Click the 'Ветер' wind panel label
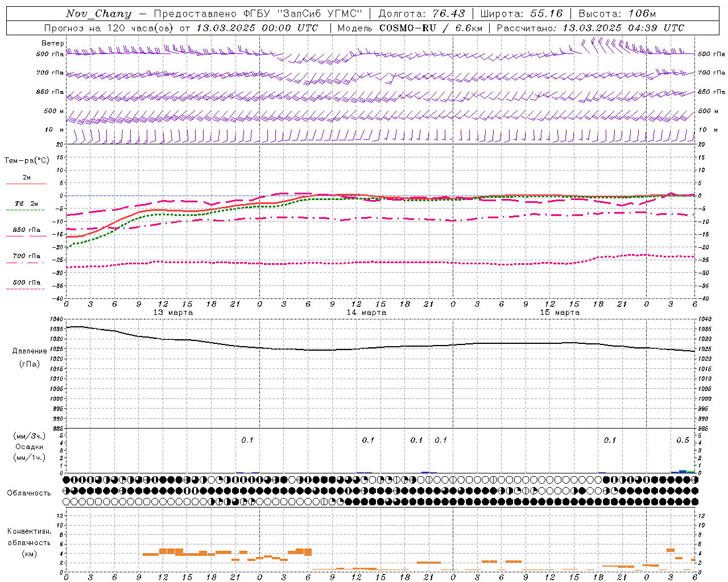Screen dimensions: 728x582 click(52, 43)
